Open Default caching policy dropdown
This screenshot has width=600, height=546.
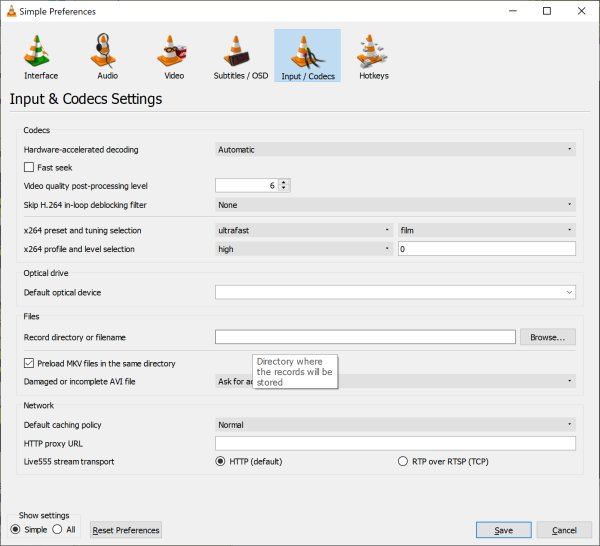pyautogui.click(x=395, y=425)
